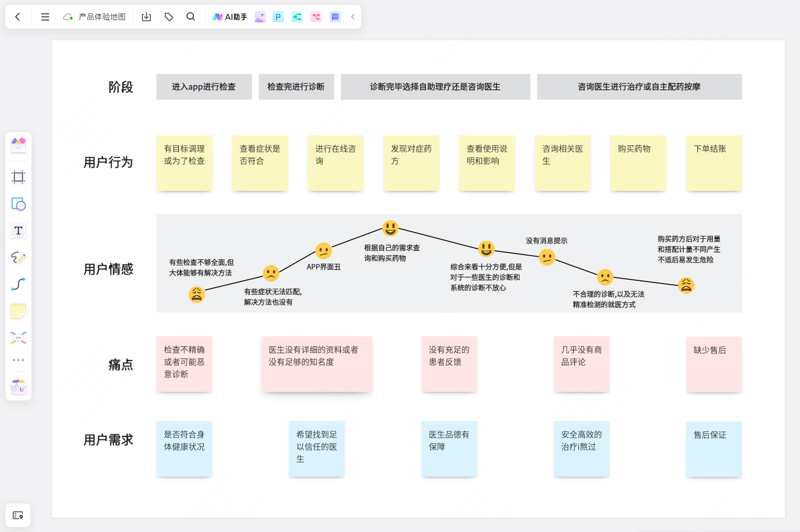Select the stage box 检查完进行诊断

click(x=296, y=87)
